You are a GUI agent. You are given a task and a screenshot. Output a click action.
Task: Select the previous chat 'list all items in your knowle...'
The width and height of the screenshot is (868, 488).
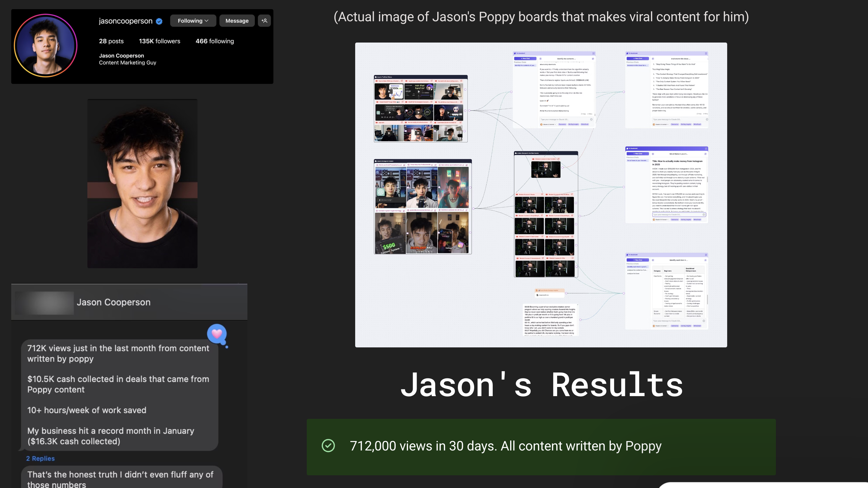point(637,160)
